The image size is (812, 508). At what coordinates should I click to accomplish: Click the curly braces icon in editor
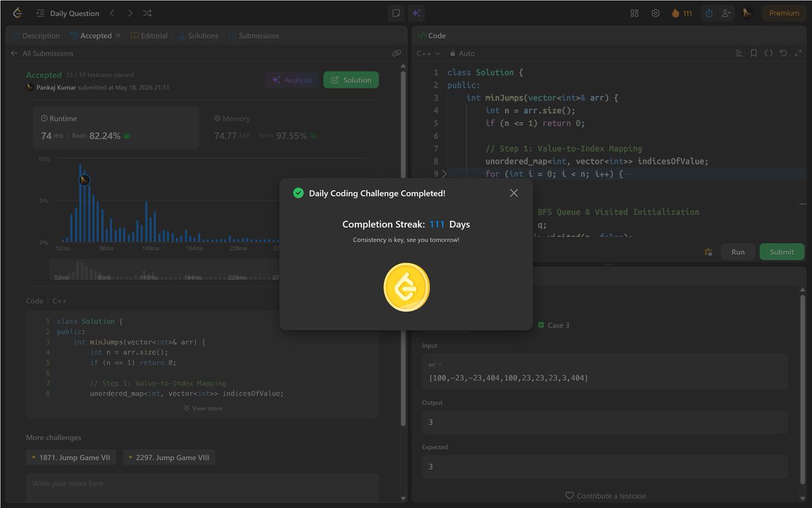(769, 53)
